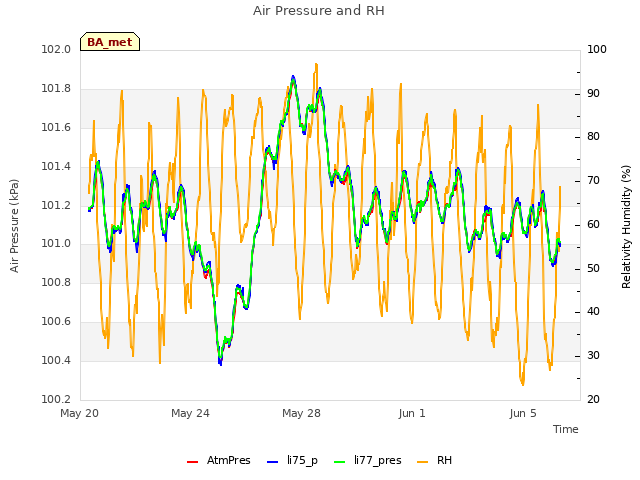The height and width of the screenshot is (480, 640).
Task: Click the blue li75_p legend swatch
Action: [272, 462]
